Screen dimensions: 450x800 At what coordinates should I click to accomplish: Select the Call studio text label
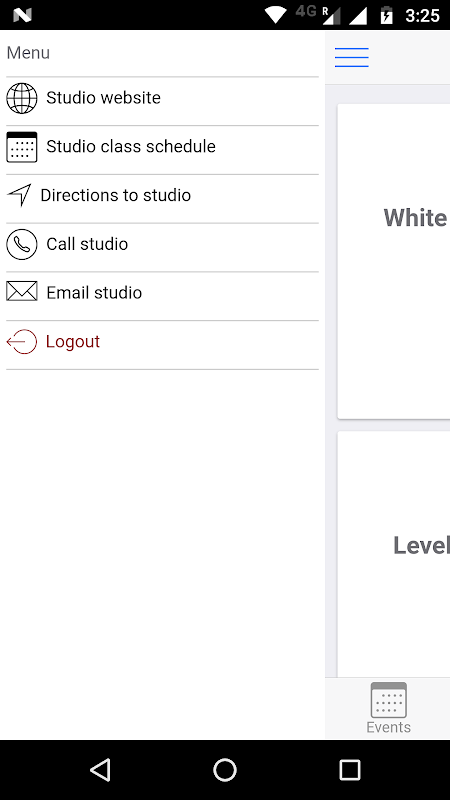[87, 244]
